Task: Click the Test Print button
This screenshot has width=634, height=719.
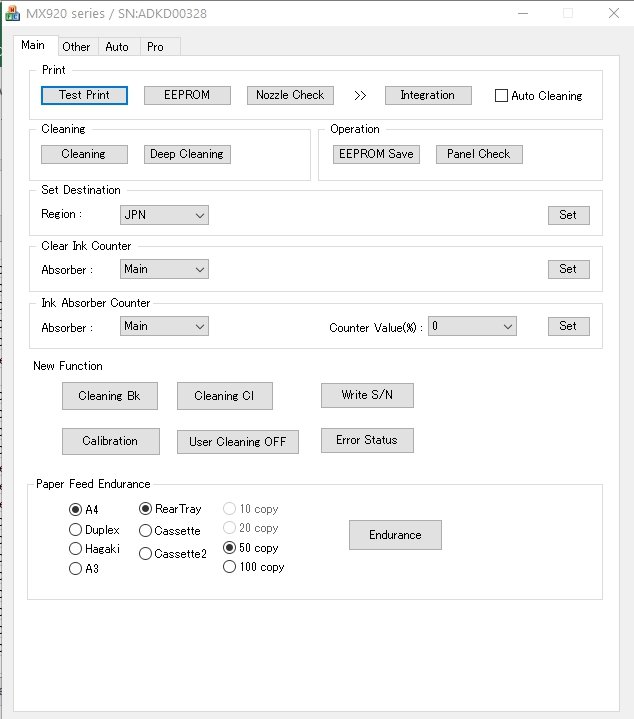Action: [84, 95]
